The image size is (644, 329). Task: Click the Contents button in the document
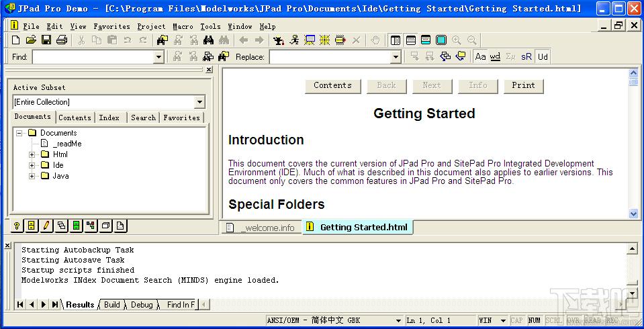point(332,86)
